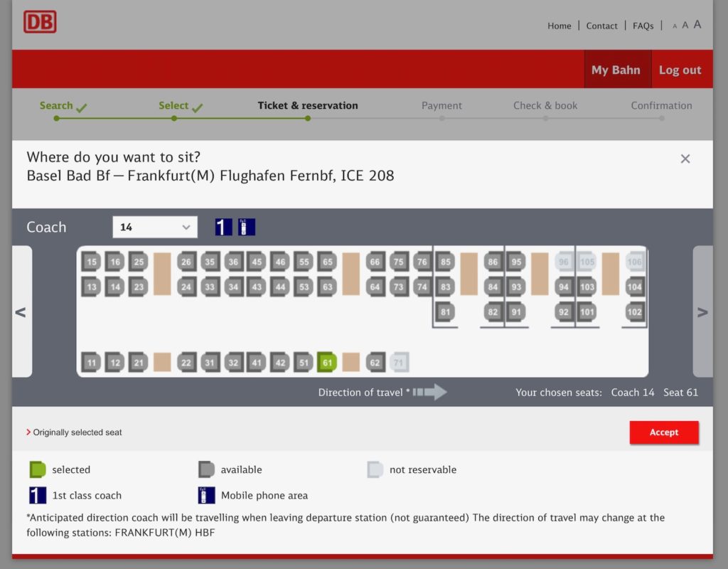Screen dimensions: 728x569
Task: Open the Coach number dropdown
Action: [155, 226]
